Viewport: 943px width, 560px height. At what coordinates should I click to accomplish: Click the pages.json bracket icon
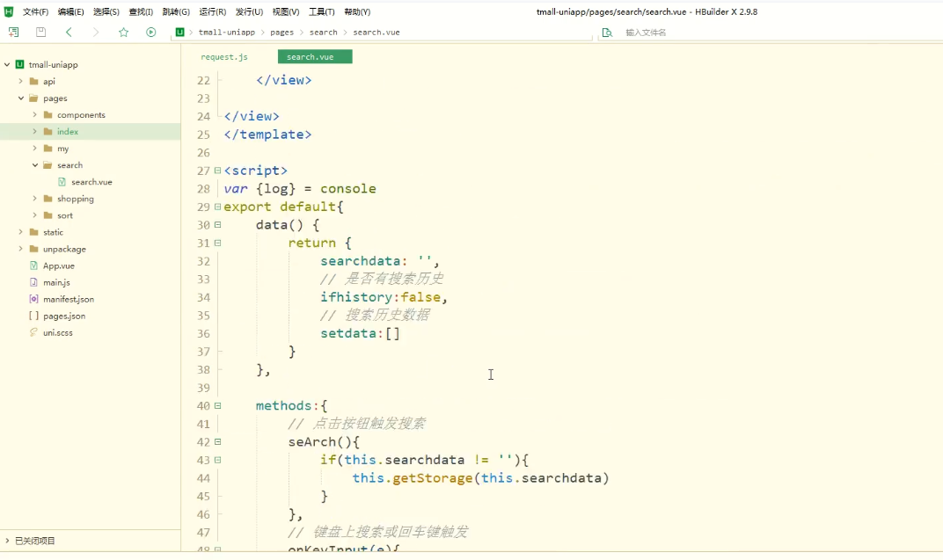pyautogui.click(x=33, y=316)
